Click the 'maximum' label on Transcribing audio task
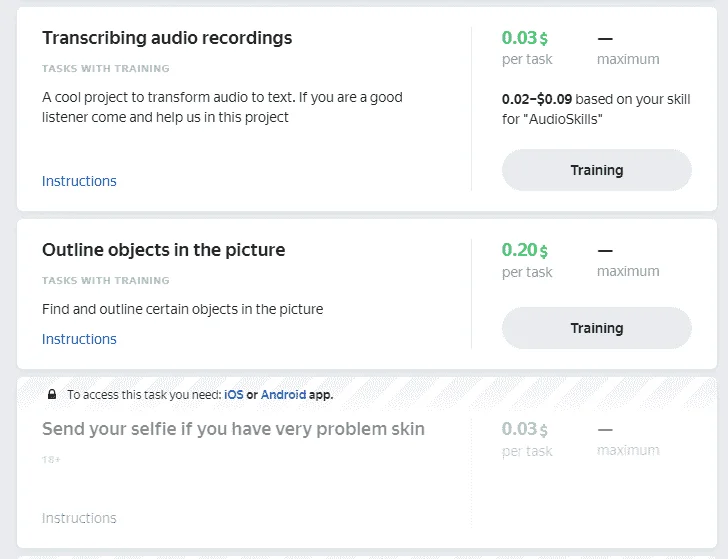The image size is (728, 559). click(x=628, y=59)
